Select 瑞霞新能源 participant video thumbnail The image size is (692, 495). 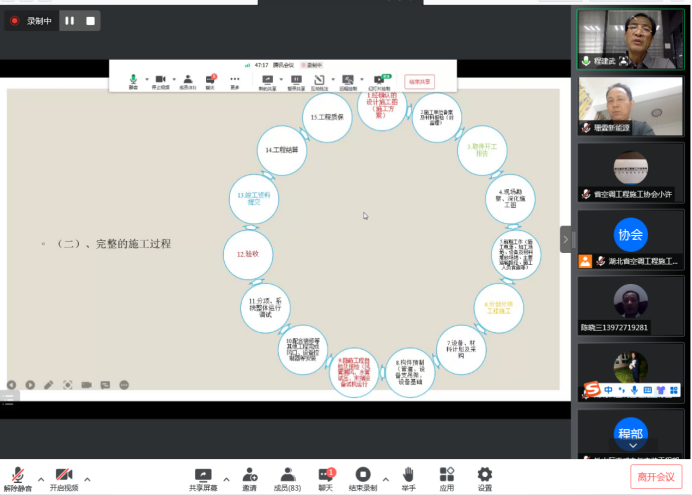(631, 106)
